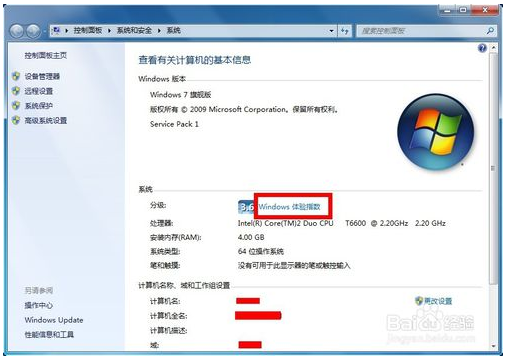Expand breadcrumb arrow before 控制面板
This screenshot has height=361, width=508.
pyautogui.click(x=67, y=31)
